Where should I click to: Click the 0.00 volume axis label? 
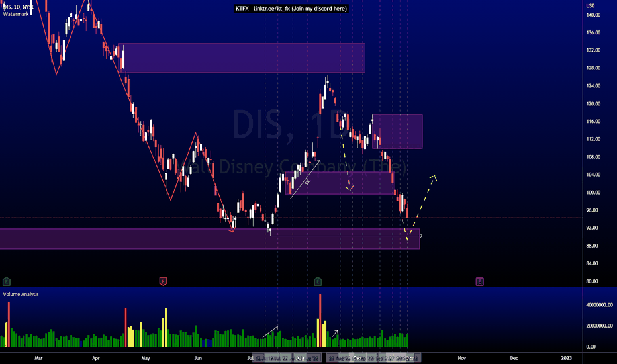coord(591,347)
